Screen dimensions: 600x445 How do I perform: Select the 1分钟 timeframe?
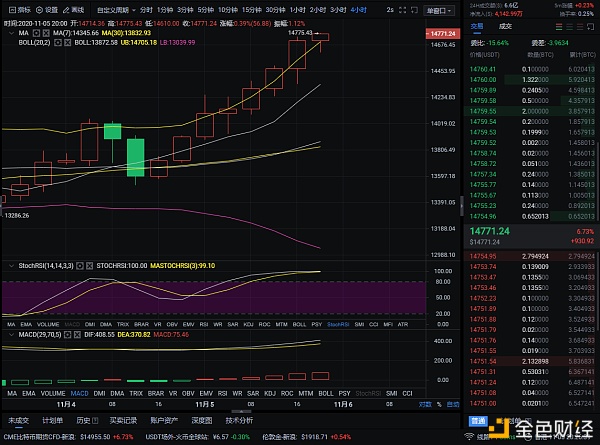point(165,10)
